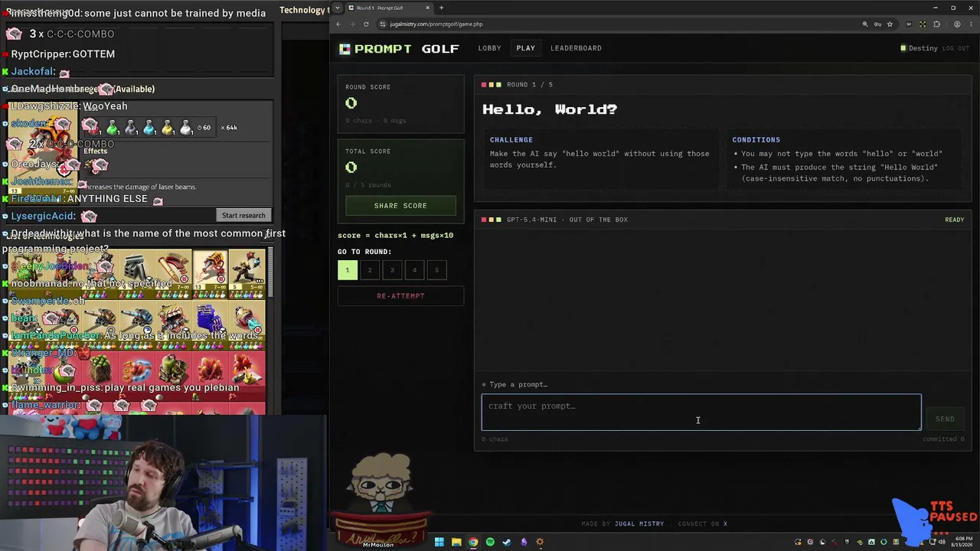The height and width of the screenshot is (551, 980).
Task: Select the Round 1 - Prompt Golf tab
Action: 389,8
